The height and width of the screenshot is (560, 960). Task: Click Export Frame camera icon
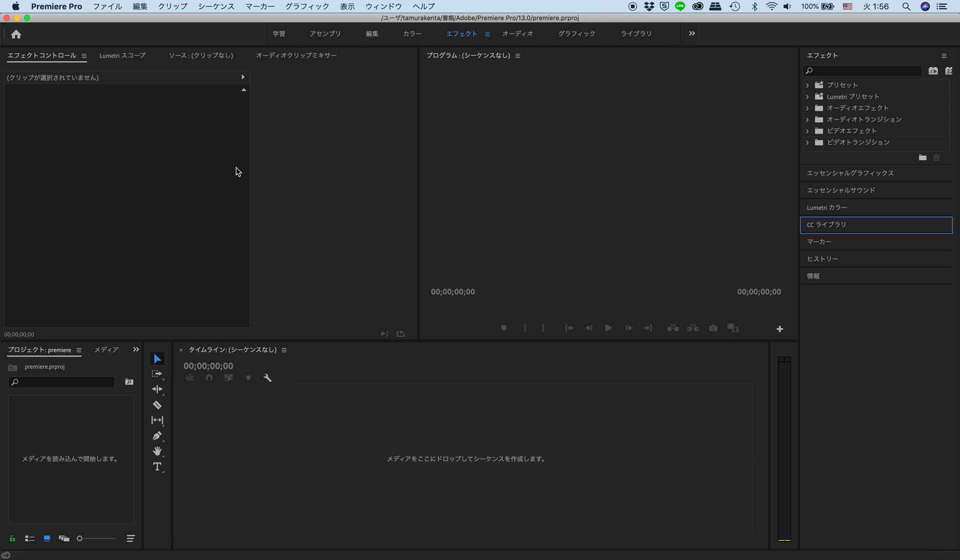(713, 328)
